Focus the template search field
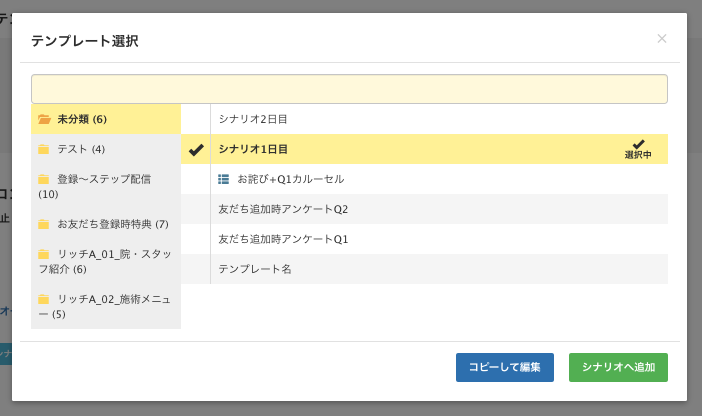Screen dimensions: 702x416 (349, 89)
